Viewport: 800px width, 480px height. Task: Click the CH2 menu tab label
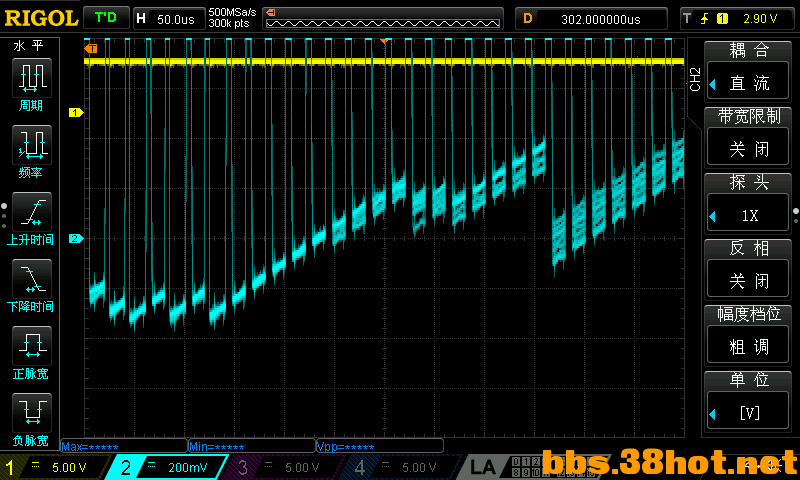click(x=694, y=79)
